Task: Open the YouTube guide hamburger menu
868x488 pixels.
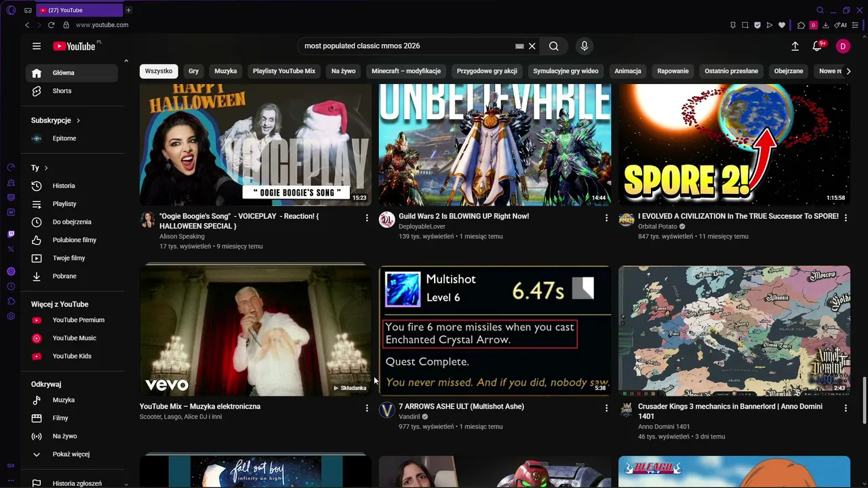Action: 37,46
